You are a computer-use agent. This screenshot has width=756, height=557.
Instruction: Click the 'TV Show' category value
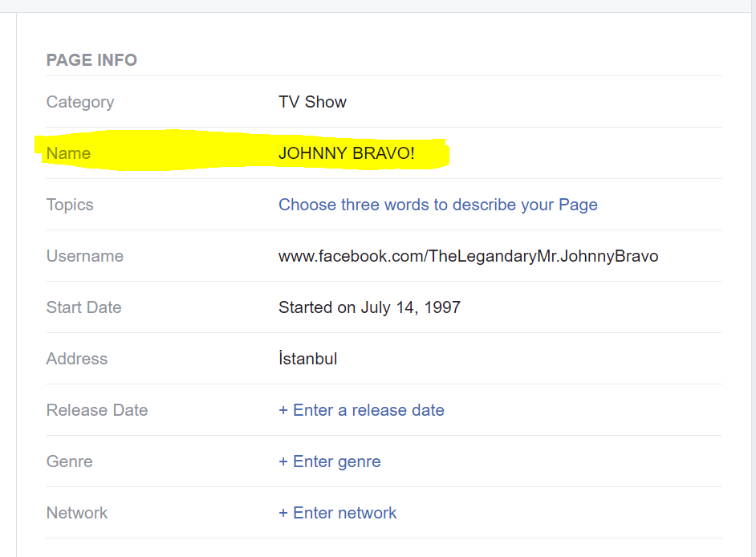[312, 102]
